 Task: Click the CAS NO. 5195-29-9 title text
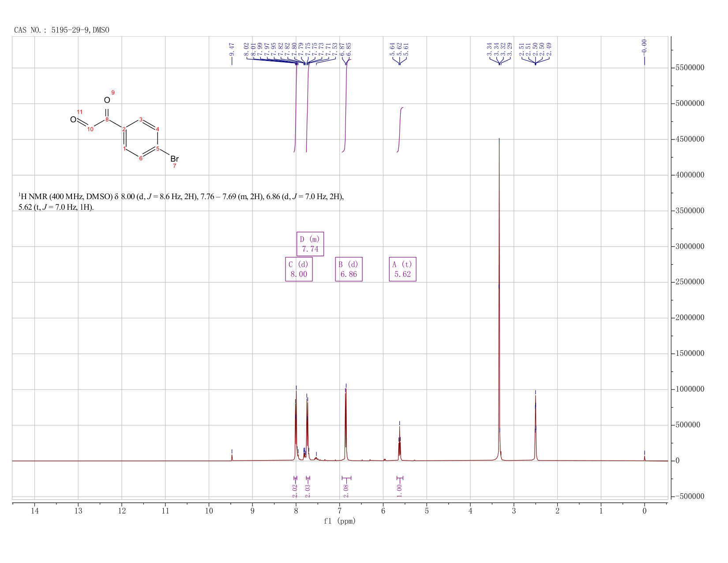click(62, 30)
